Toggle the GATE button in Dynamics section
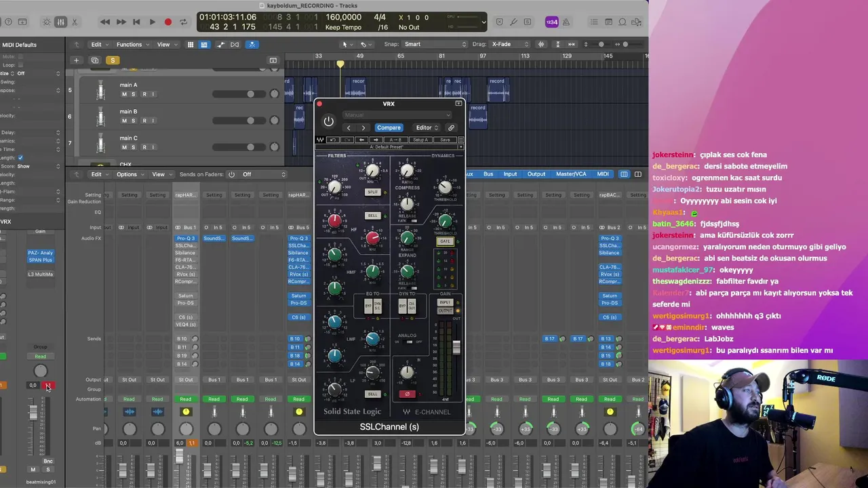The image size is (868, 488). 445,241
